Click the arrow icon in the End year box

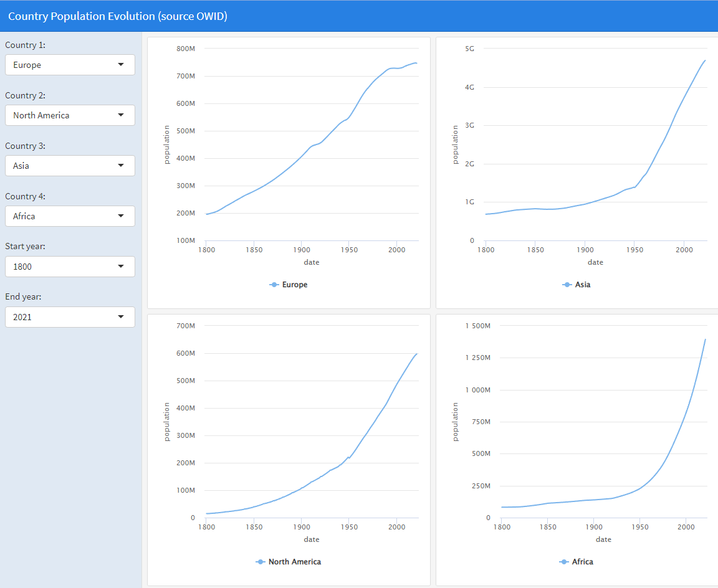[121, 317]
